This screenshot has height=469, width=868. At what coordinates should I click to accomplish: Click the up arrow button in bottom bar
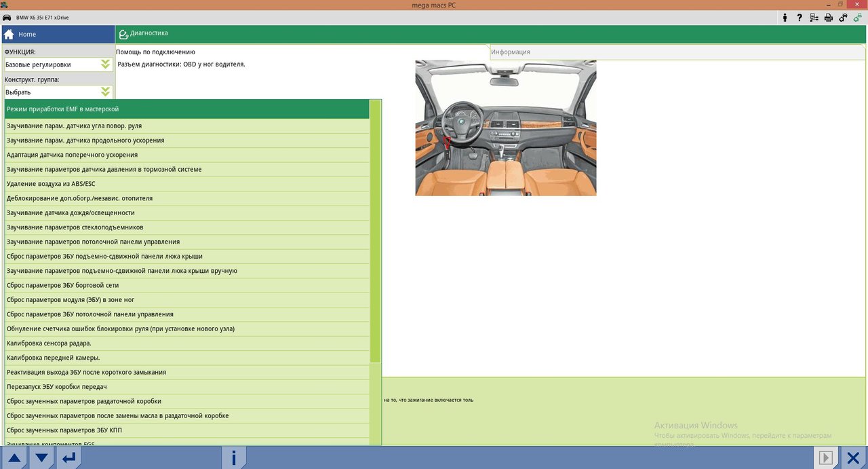click(14, 458)
